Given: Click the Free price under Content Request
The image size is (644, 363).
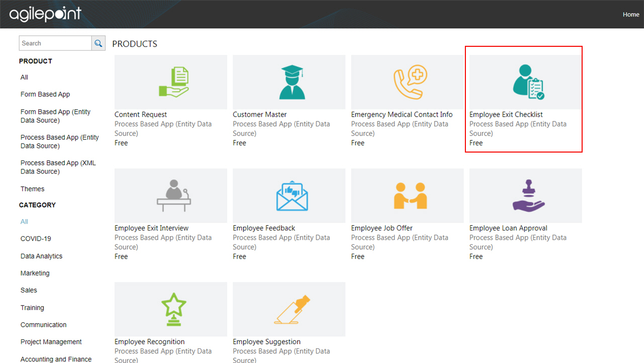Looking at the screenshot, I should click(121, 143).
